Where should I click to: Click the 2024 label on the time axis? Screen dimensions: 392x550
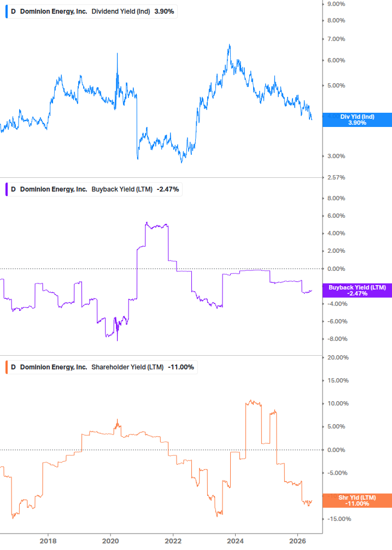tap(235, 541)
